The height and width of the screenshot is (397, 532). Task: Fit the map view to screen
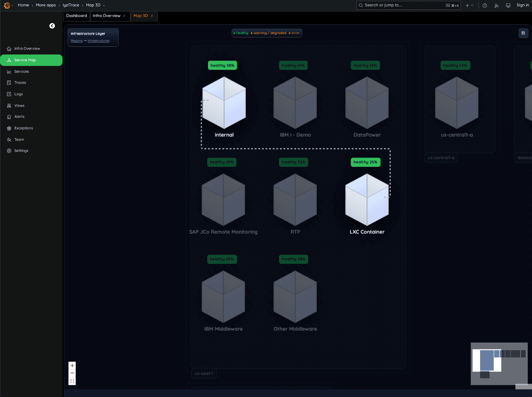(72, 381)
